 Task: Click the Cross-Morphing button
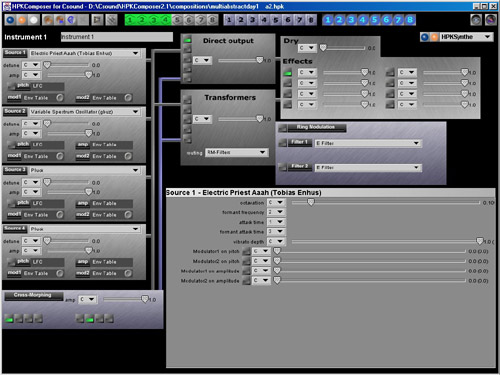(x=33, y=295)
